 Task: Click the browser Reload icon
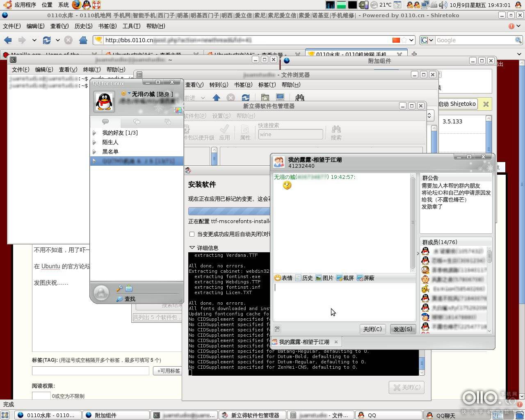pyautogui.click(x=47, y=40)
